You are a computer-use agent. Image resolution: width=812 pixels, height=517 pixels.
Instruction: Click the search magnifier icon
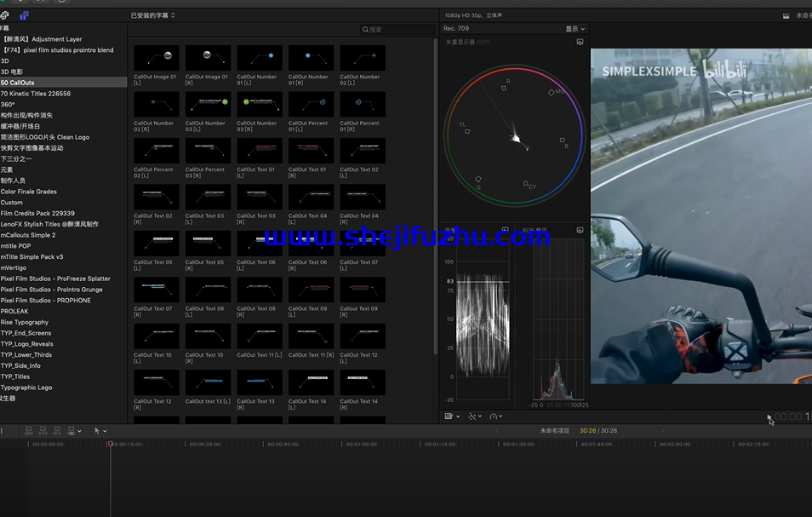[x=366, y=30]
